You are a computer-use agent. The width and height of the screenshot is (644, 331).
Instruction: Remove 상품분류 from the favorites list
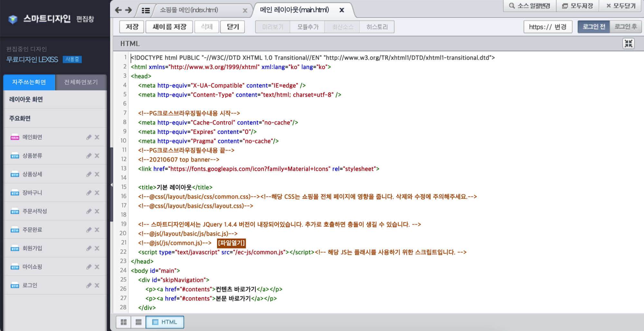97,156
